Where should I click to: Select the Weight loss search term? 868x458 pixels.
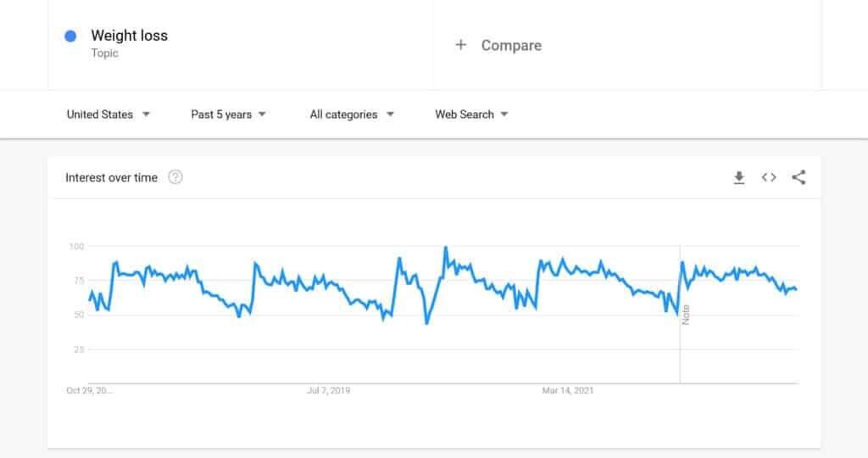(129, 36)
